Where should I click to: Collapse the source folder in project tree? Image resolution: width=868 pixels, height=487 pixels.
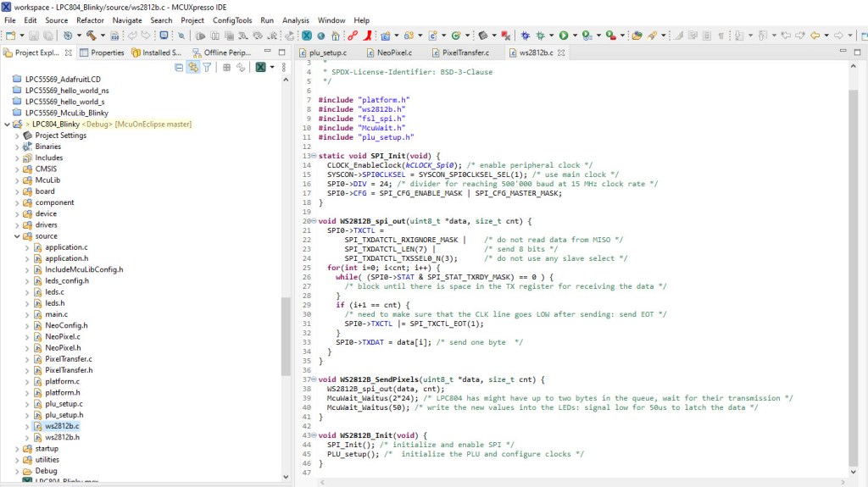pyautogui.click(x=17, y=236)
